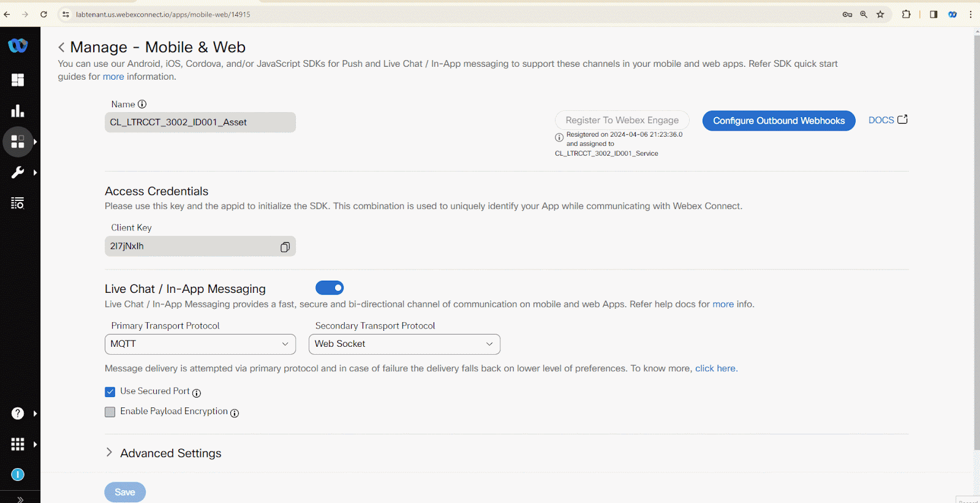Select the Assets apps grid icon
The height and width of the screenshot is (503, 980).
tap(18, 142)
